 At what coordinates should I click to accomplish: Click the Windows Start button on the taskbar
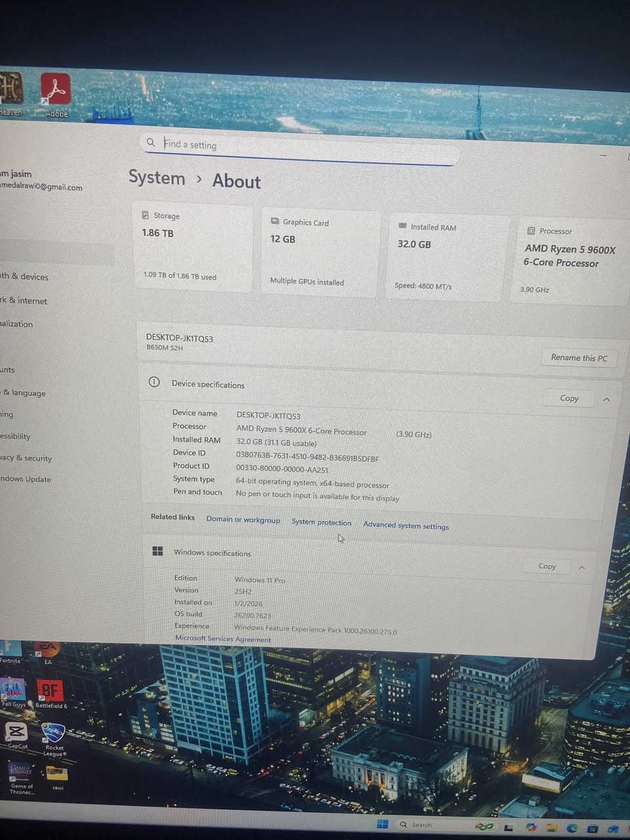(383, 824)
